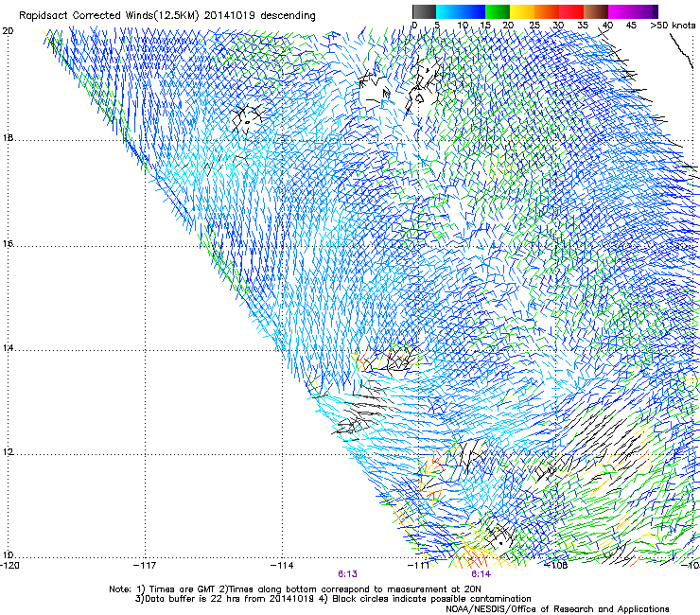The height and width of the screenshot is (615, 700).
Task: Click the latitude label 12
Action: tap(8, 452)
